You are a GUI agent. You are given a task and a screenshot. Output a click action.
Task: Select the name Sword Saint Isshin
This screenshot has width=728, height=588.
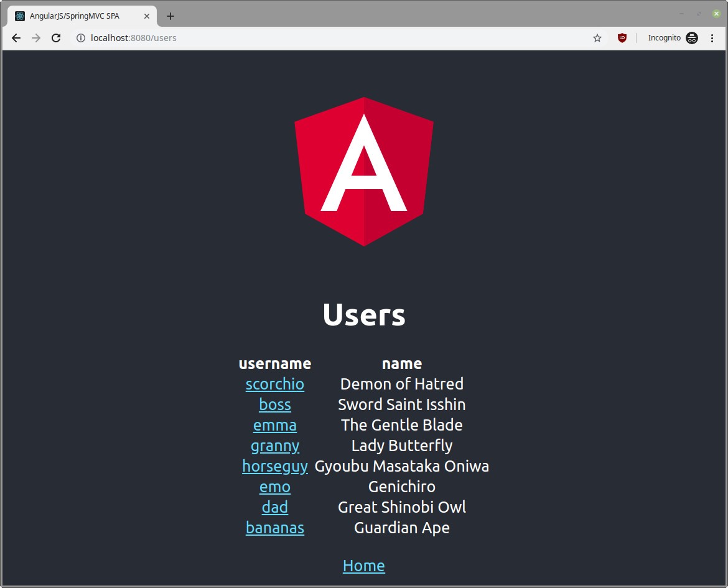click(401, 404)
